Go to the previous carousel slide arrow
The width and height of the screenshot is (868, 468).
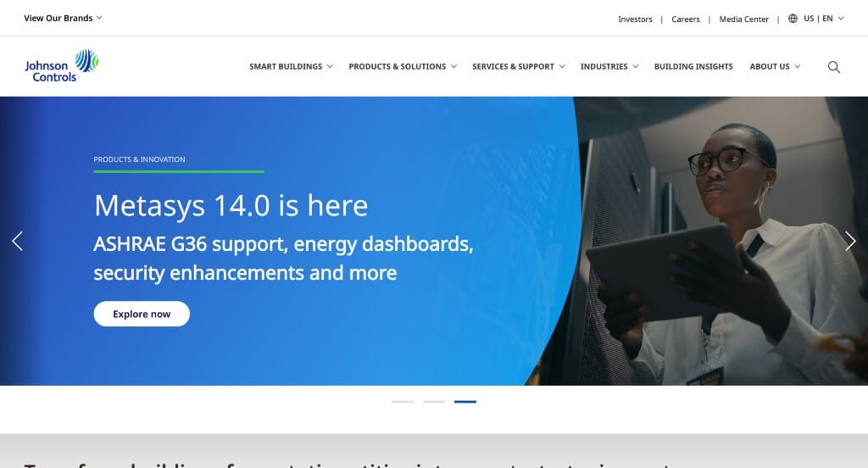[x=18, y=241]
